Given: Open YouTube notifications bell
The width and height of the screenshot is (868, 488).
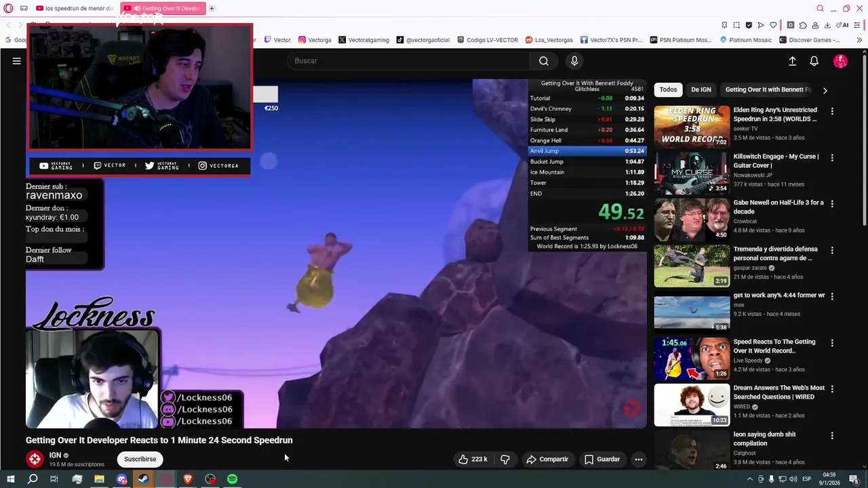Looking at the screenshot, I should tap(814, 61).
